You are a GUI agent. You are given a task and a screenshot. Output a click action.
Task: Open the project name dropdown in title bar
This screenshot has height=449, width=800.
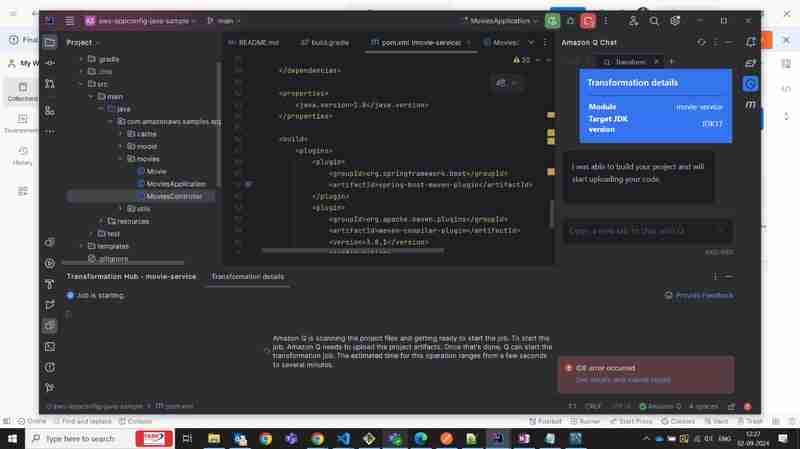click(141, 21)
